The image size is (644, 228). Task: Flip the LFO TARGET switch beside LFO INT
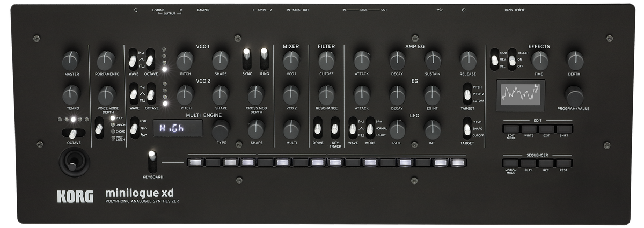[467, 129]
